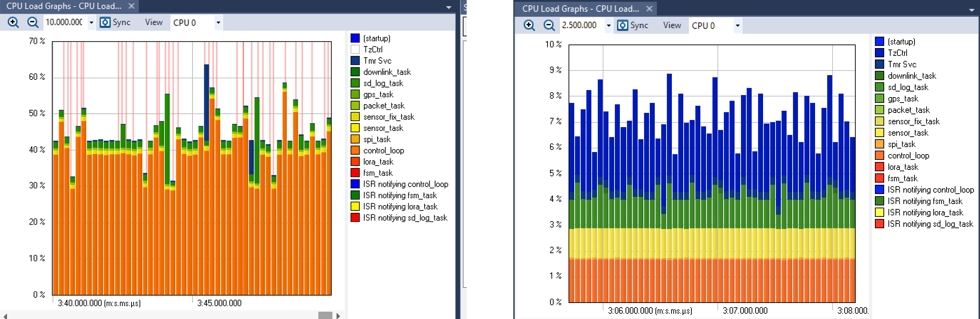Click the TzCtrl swatch in right legend
This screenshot has width=980, height=319.
(x=880, y=53)
